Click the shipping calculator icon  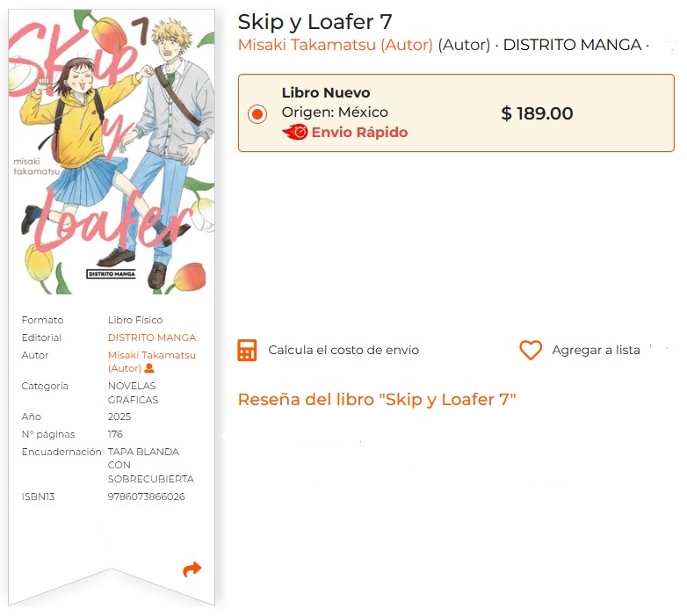pyautogui.click(x=247, y=350)
